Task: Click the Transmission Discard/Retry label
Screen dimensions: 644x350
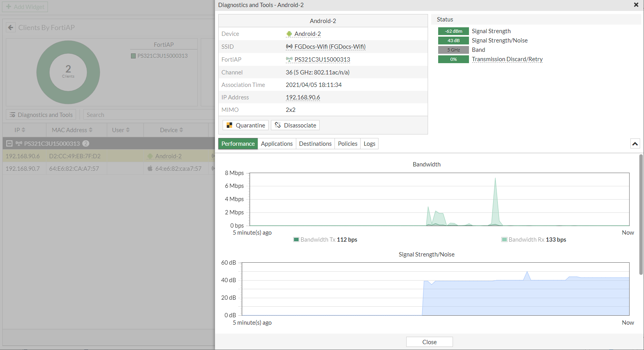Action: click(x=507, y=59)
